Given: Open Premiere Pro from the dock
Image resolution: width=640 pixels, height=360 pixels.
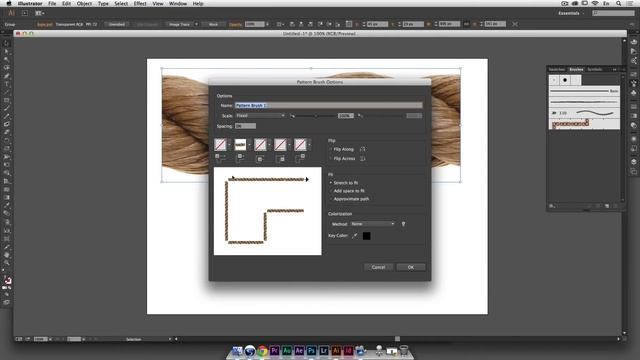Looking at the screenshot, I should click(274, 351).
